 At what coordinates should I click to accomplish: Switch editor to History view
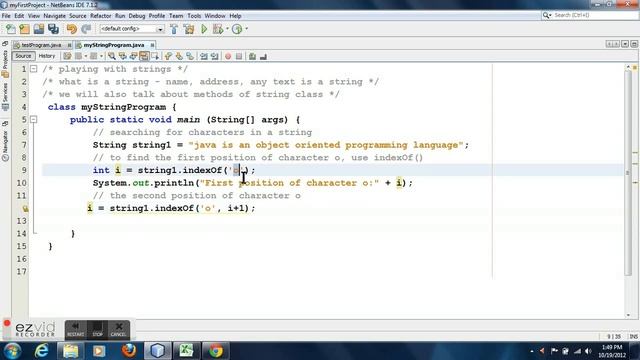click(47, 56)
